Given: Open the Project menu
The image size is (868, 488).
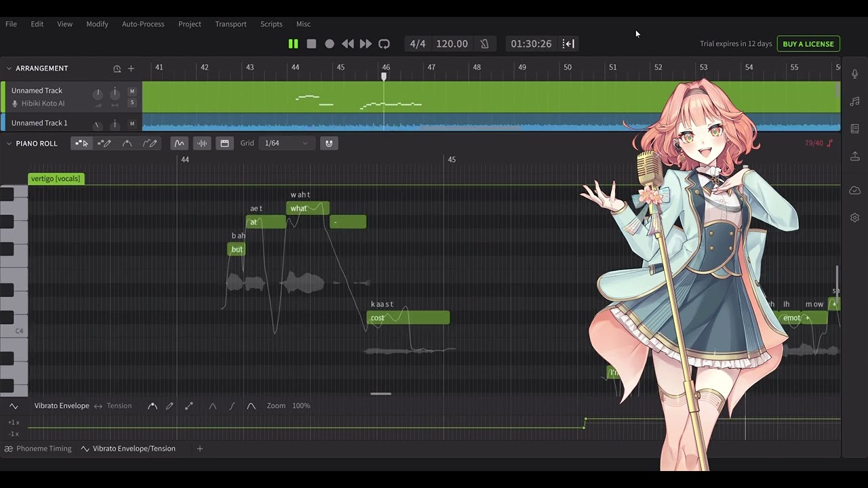Looking at the screenshot, I should [x=190, y=24].
